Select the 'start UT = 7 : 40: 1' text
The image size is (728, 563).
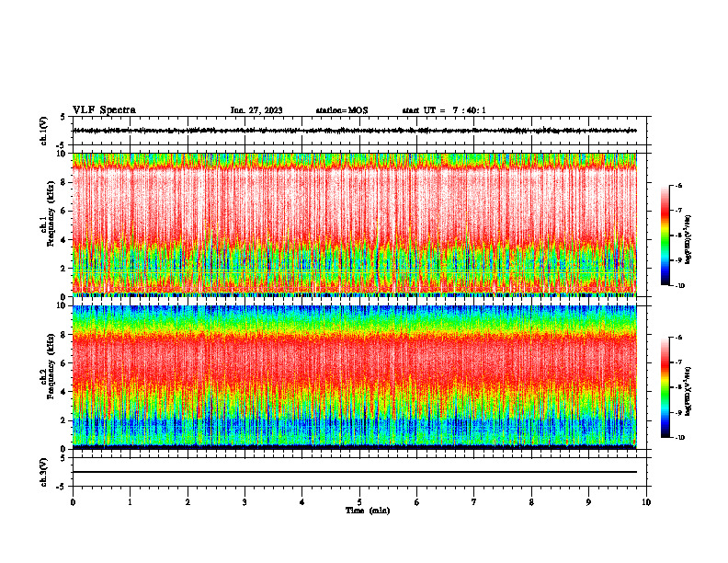pyautogui.click(x=444, y=110)
